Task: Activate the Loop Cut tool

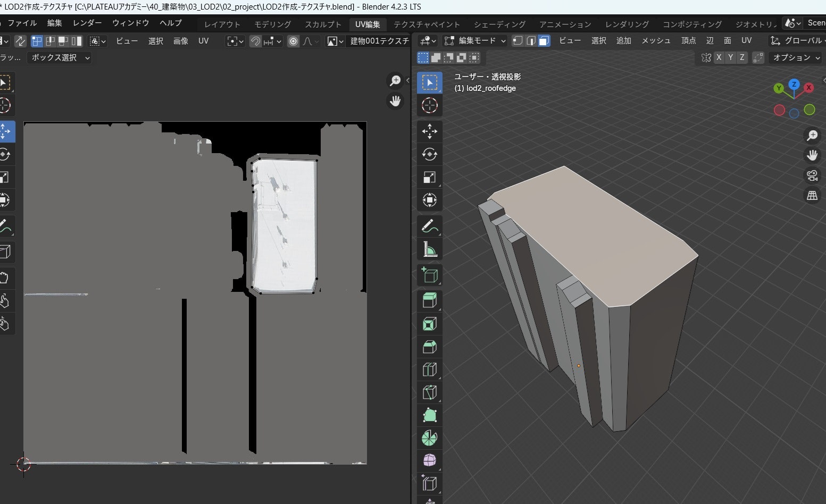Action: pos(429,369)
